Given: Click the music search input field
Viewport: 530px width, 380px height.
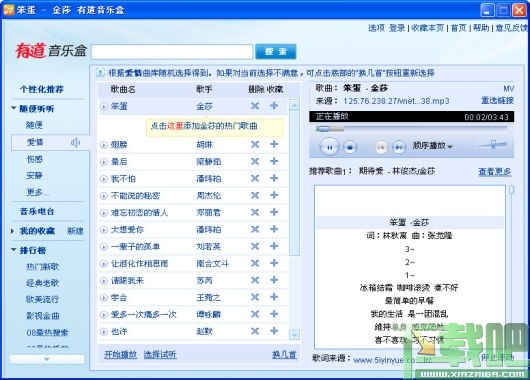Looking at the screenshot, I should [172, 52].
